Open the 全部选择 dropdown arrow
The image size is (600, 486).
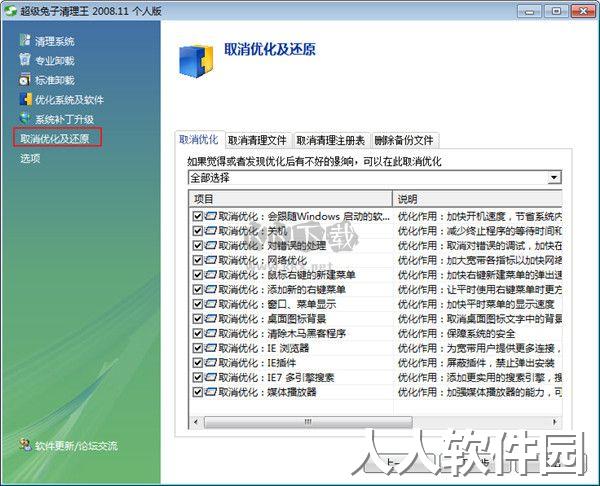coord(554,178)
